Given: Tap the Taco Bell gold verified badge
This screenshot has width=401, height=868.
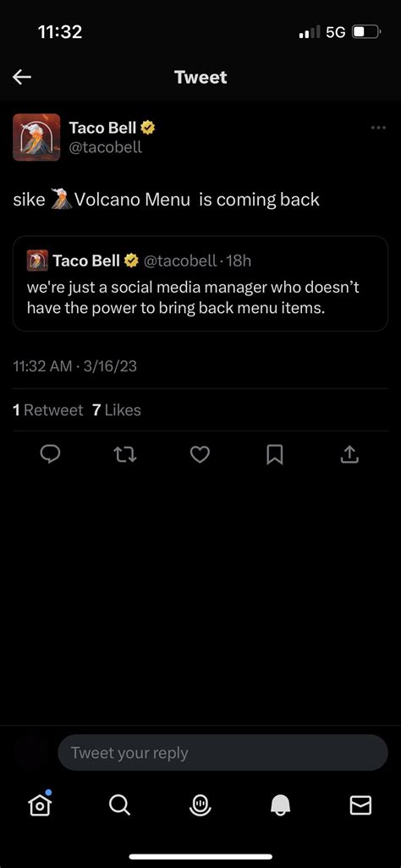Looking at the screenshot, I should pyautogui.click(x=148, y=128).
